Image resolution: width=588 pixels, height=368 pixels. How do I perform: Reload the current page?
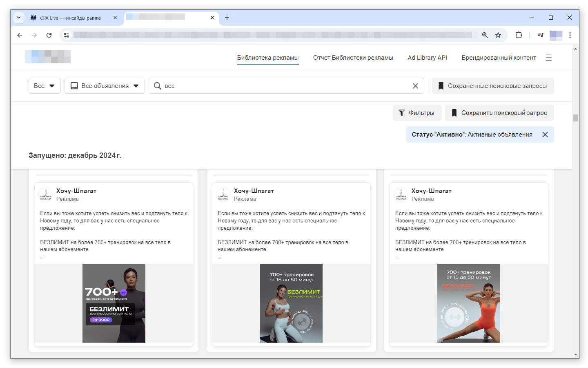coord(49,35)
